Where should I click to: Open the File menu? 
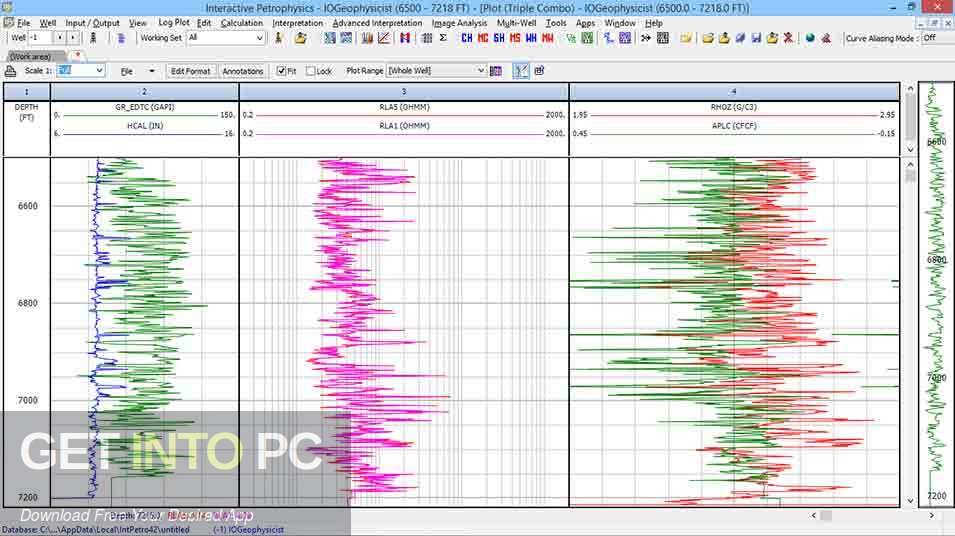pyautogui.click(x=23, y=23)
